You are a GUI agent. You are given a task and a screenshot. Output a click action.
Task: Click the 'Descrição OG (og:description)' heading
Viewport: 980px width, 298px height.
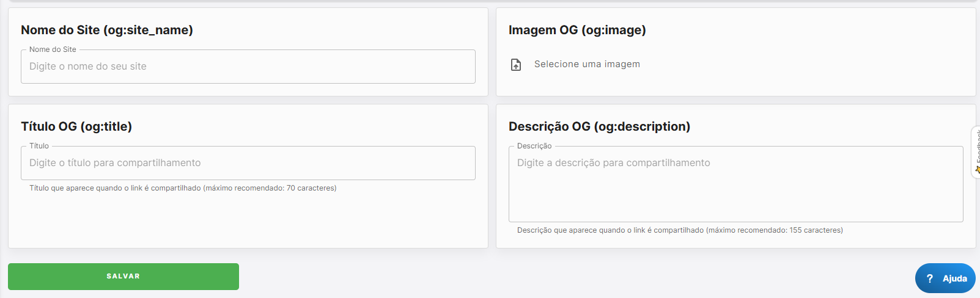coord(599,126)
